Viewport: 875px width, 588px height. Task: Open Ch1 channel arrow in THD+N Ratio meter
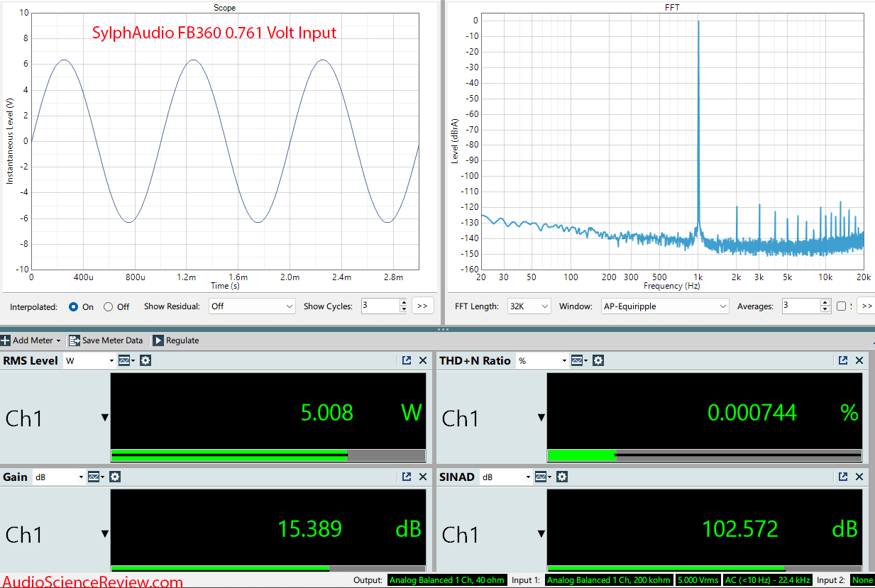(541, 418)
